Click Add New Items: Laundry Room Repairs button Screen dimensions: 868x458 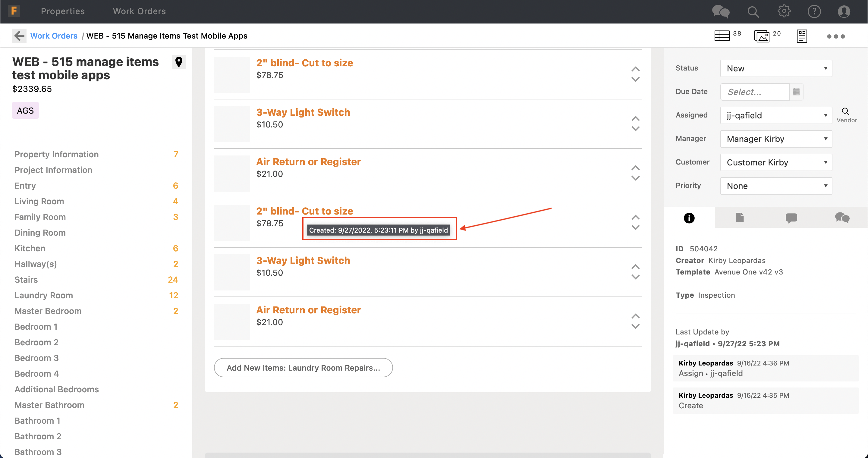(303, 367)
